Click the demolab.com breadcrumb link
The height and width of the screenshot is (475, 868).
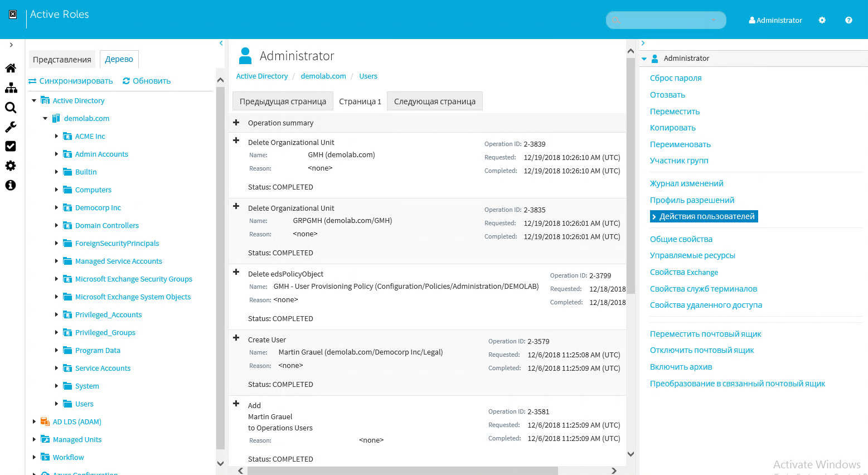[323, 76]
